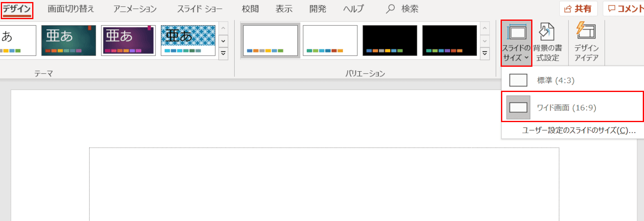The image size is (644, 221).
Task: Select the second white variation thumbnail
Action: pyautogui.click(x=330, y=40)
